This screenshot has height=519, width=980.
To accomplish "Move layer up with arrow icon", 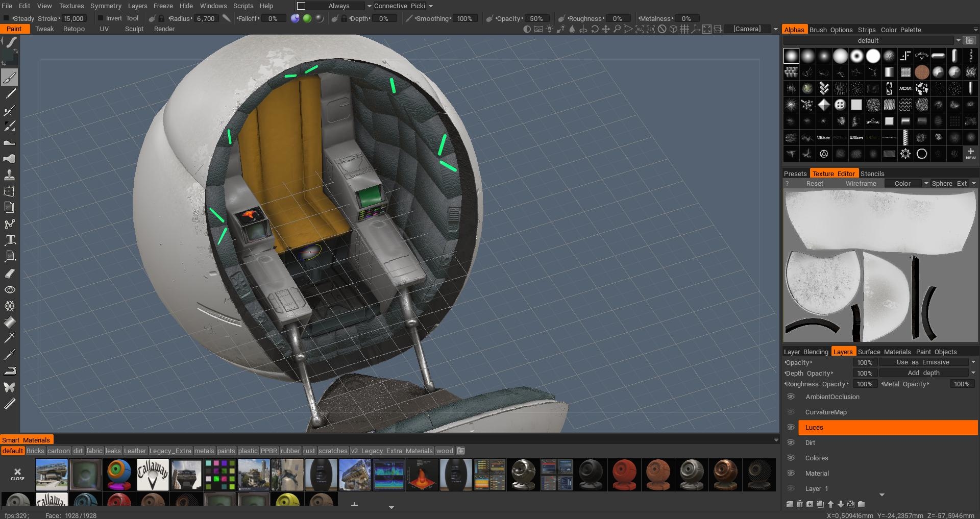I will pyautogui.click(x=830, y=504).
